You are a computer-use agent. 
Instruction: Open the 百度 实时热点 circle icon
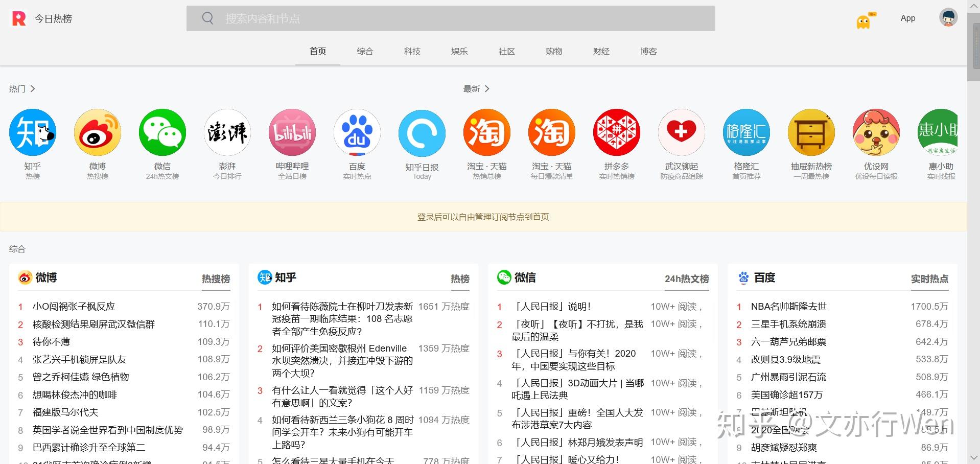pos(357,132)
